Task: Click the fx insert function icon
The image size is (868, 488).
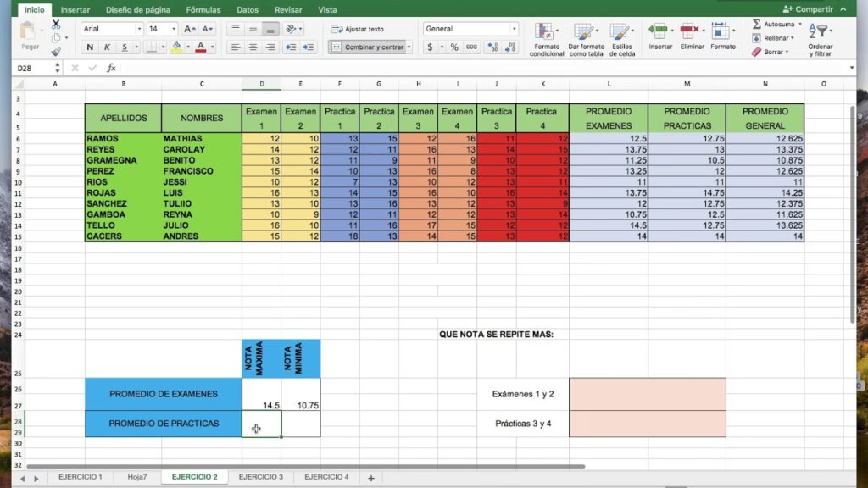Action: coord(111,68)
